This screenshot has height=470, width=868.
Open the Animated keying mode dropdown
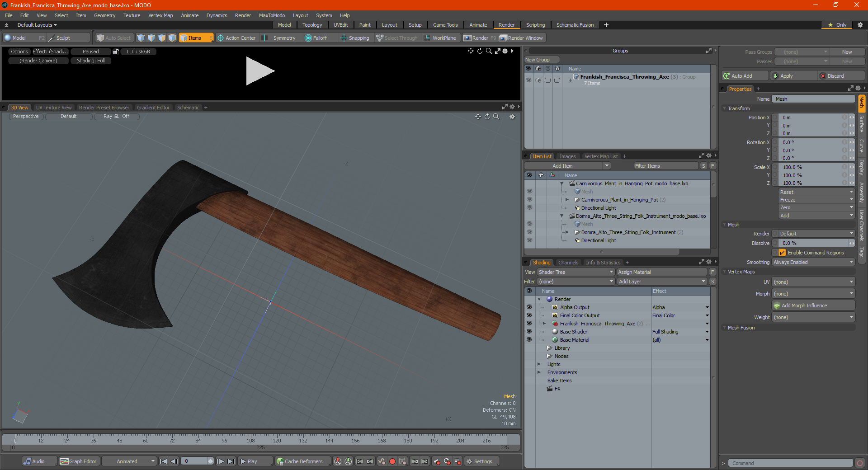point(129,461)
